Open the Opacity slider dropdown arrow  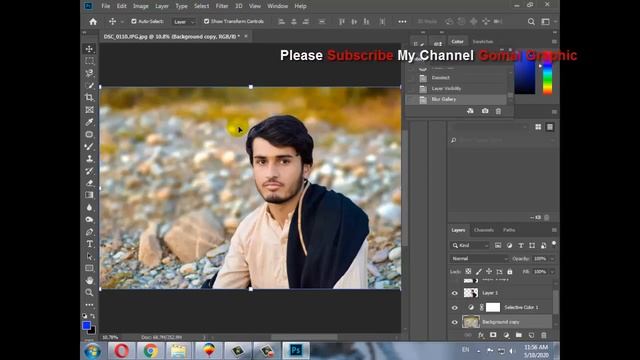(552, 259)
